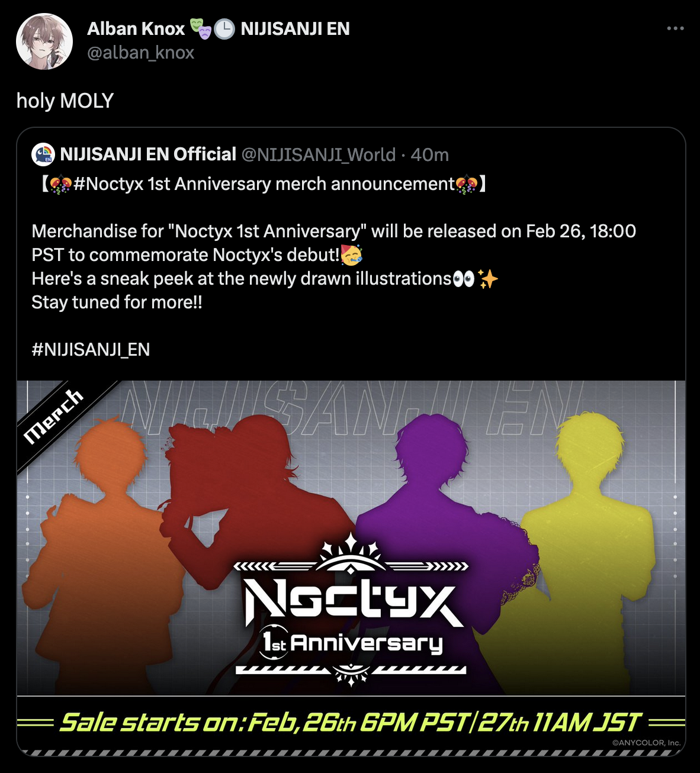This screenshot has width=700, height=773.
Task: Open the #NIJISANJI_EN hashtag
Action: (x=91, y=350)
